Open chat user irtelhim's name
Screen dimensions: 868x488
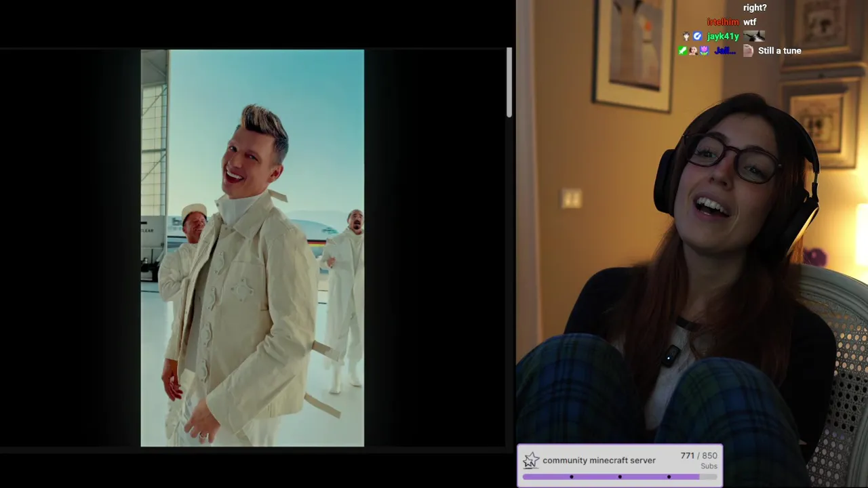coord(723,22)
